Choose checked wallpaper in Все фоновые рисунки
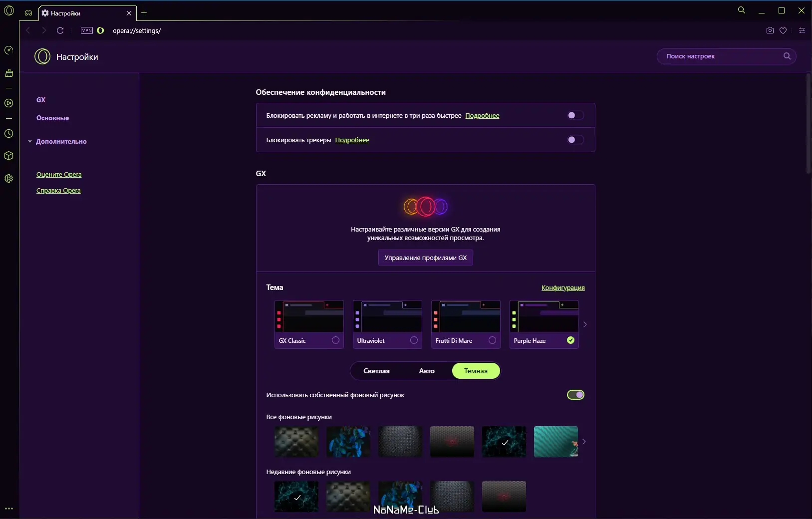812x519 pixels. click(504, 442)
